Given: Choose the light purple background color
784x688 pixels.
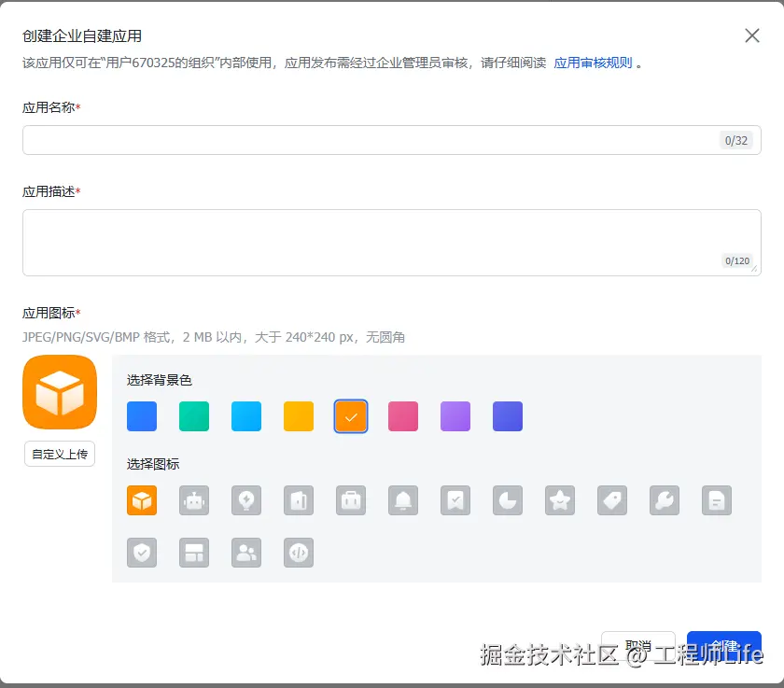Looking at the screenshot, I should 455,416.
